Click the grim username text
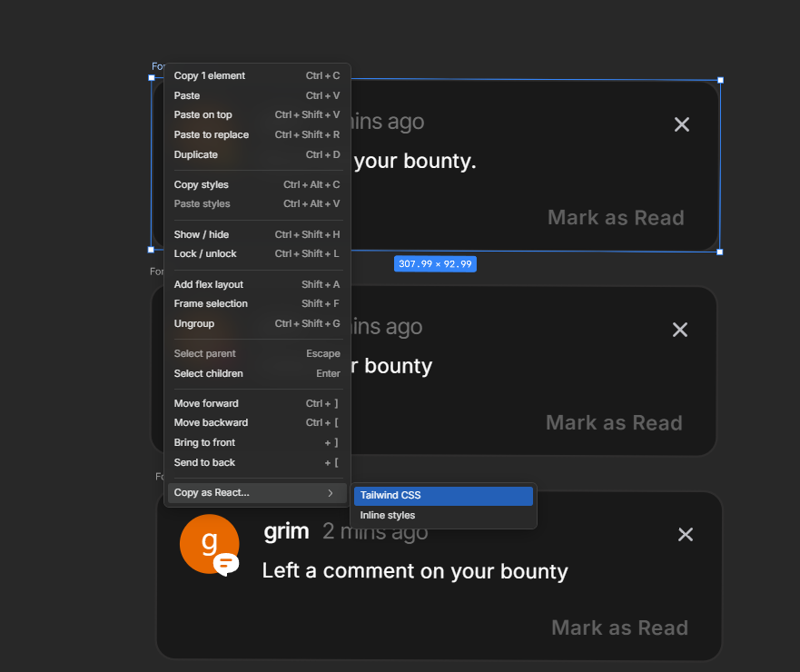 click(286, 532)
